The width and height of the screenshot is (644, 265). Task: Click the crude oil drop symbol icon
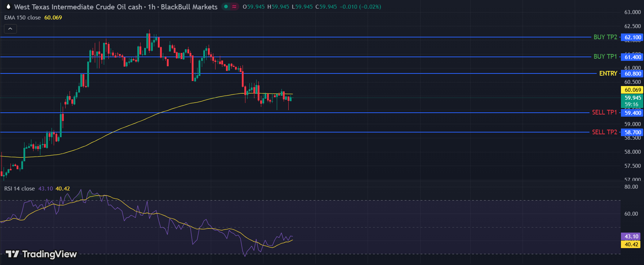(8, 7)
